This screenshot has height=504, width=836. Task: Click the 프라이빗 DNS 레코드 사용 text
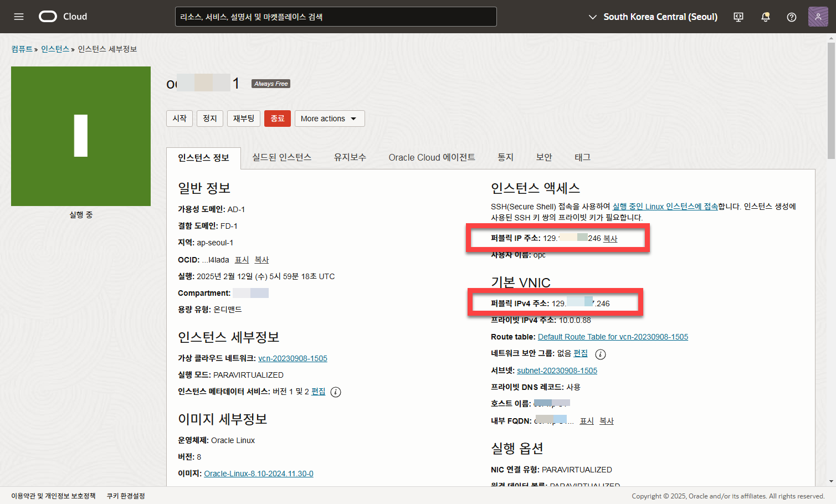point(535,387)
